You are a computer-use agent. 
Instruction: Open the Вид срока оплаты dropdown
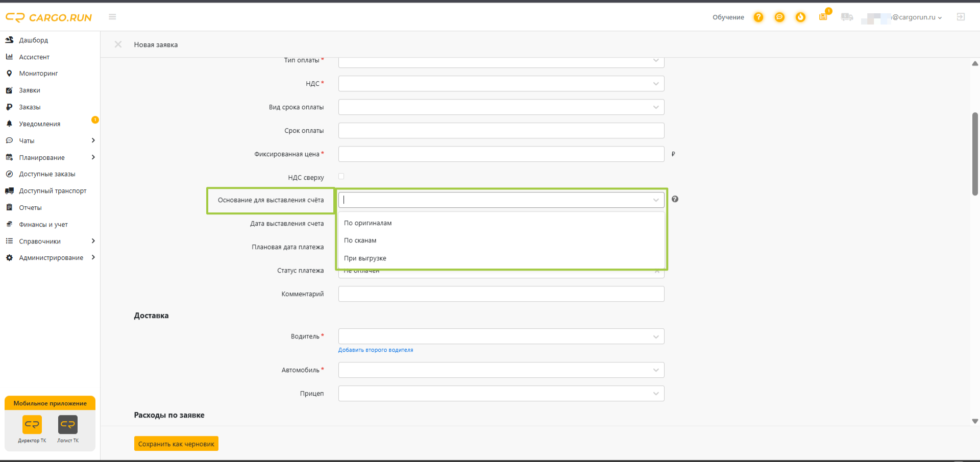(x=501, y=107)
